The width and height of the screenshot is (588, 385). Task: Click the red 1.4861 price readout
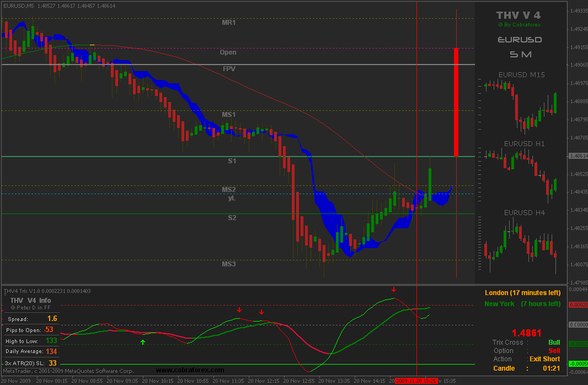527,333
